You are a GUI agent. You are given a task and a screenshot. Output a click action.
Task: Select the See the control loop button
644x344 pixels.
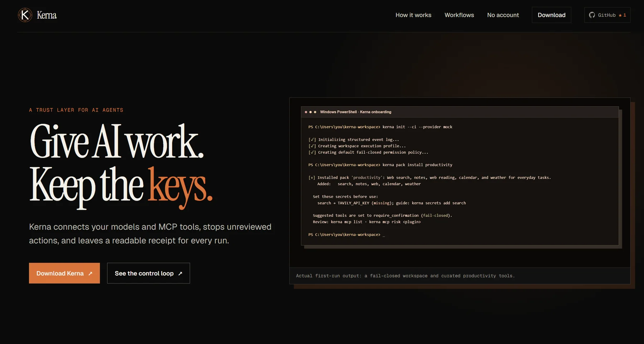[148, 273]
